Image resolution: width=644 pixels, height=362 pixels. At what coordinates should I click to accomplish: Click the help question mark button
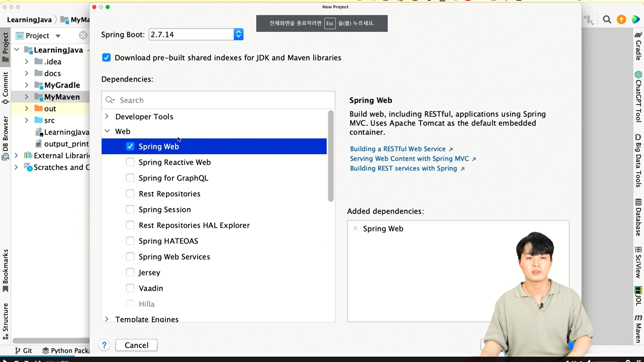pyautogui.click(x=104, y=345)
